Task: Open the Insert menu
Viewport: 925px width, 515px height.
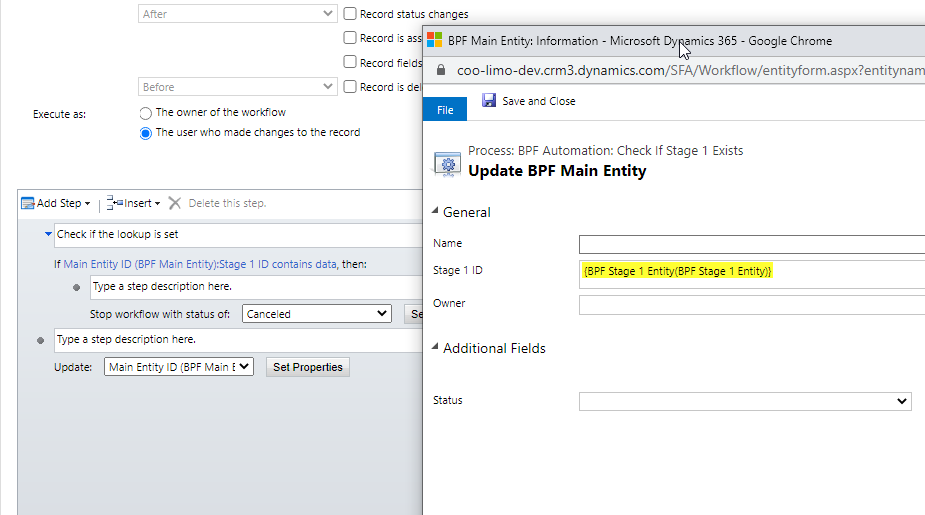Action: click(x=142, y=203)
